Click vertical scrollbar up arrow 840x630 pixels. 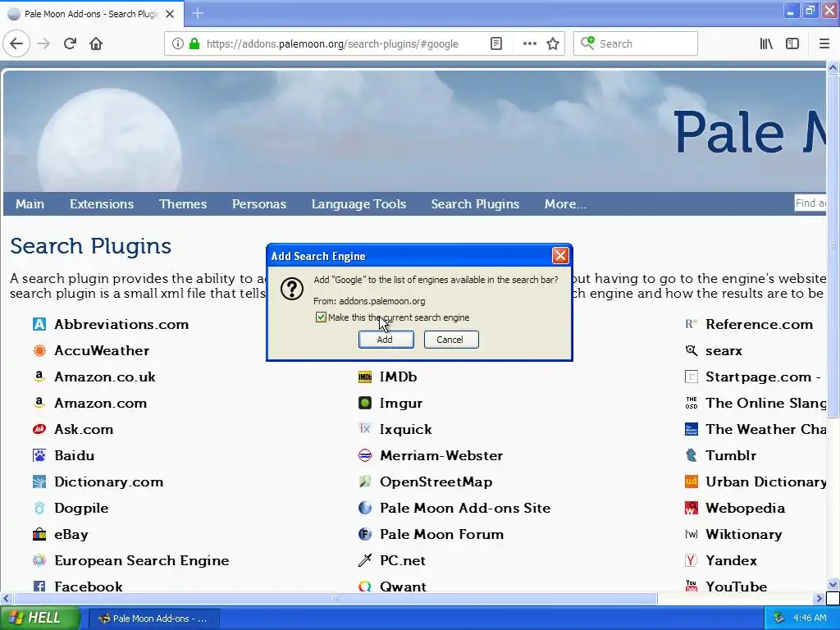point(833,67)
